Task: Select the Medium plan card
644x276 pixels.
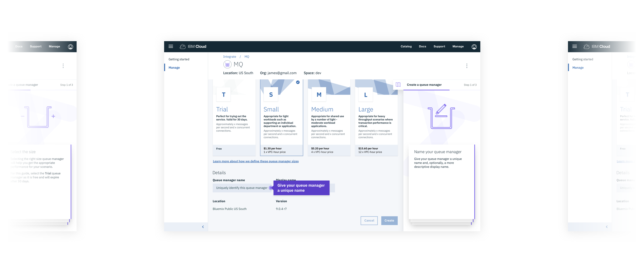Action: [x=329, y=118]
